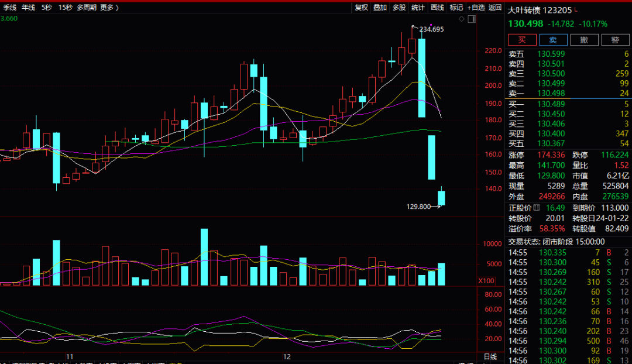This screenshot has height=364, width=632.
Task: Switch to the 季线 quarterly chart tab
Action: pos(9,8)
